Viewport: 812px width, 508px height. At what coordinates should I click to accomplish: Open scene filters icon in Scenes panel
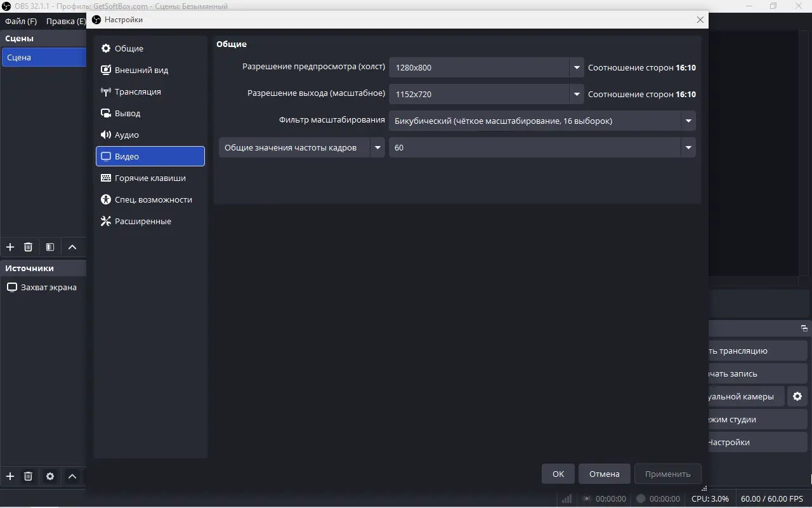coord(50,247)
